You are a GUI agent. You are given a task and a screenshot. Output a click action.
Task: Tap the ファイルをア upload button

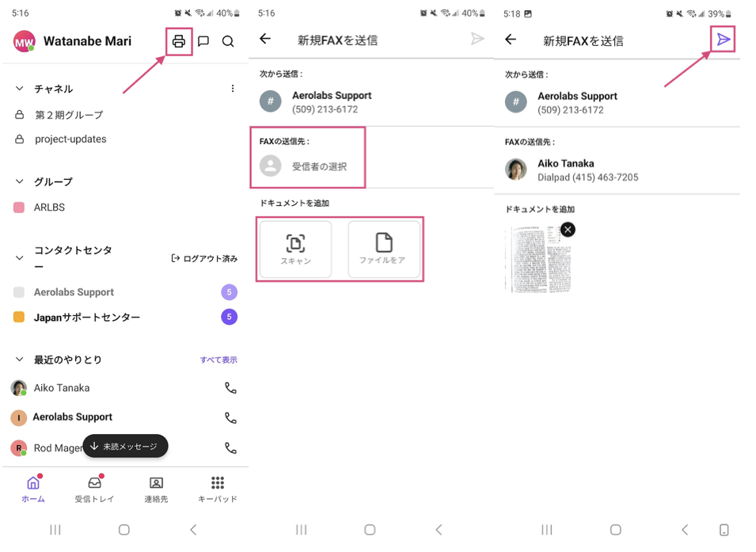[383, 249]
